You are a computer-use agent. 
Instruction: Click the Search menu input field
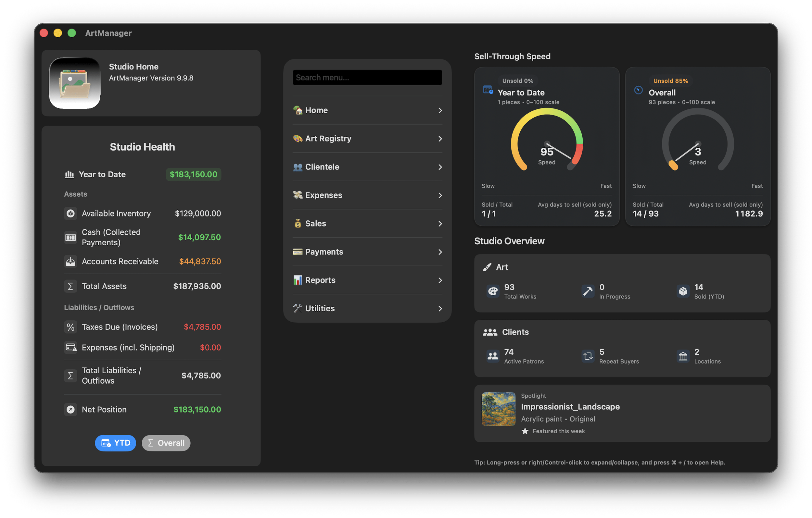[x=367, y=77]
